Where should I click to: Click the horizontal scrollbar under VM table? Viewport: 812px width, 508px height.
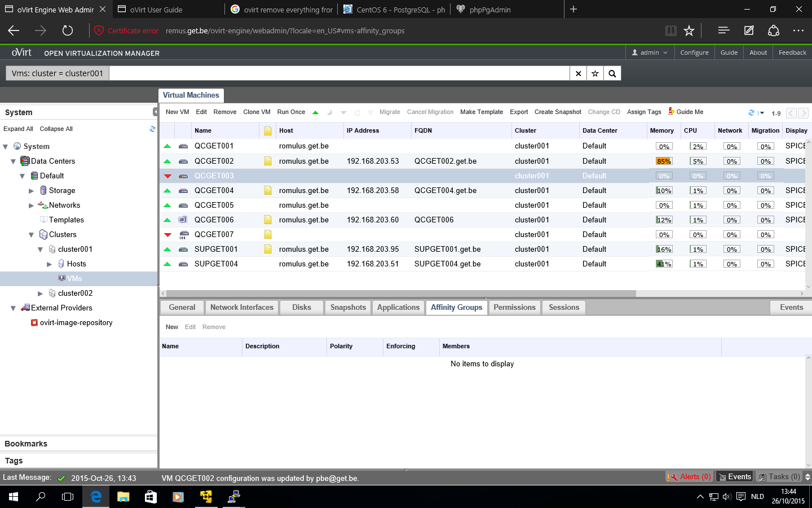point(400,294)
